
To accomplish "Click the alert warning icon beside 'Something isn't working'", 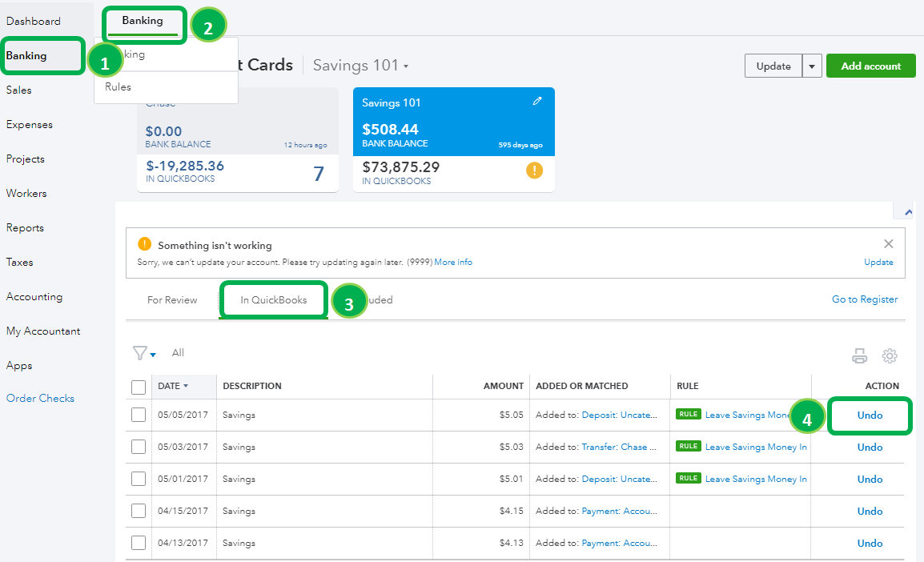I will tap(144, 244).
